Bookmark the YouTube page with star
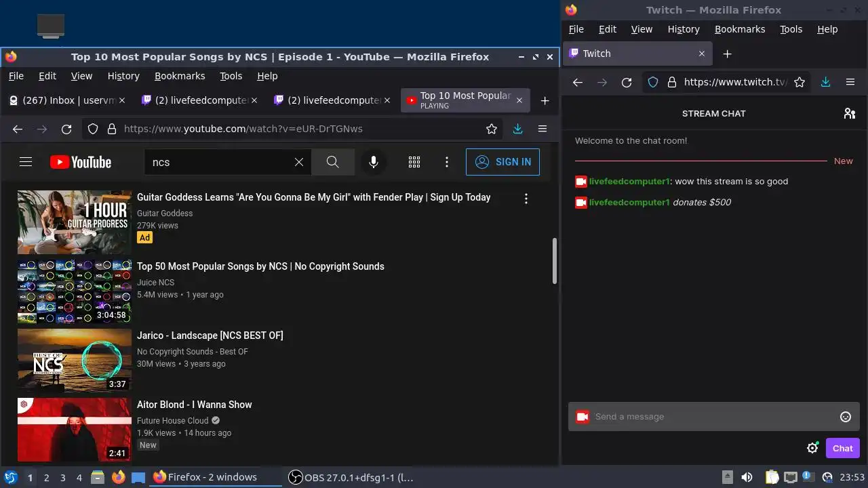The image size is (868, 488). 492,129
